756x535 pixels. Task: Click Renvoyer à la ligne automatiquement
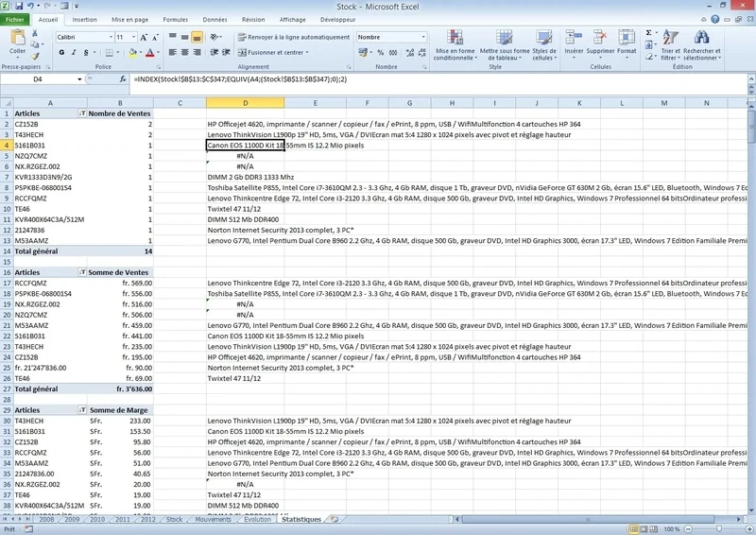click(294, 37)
